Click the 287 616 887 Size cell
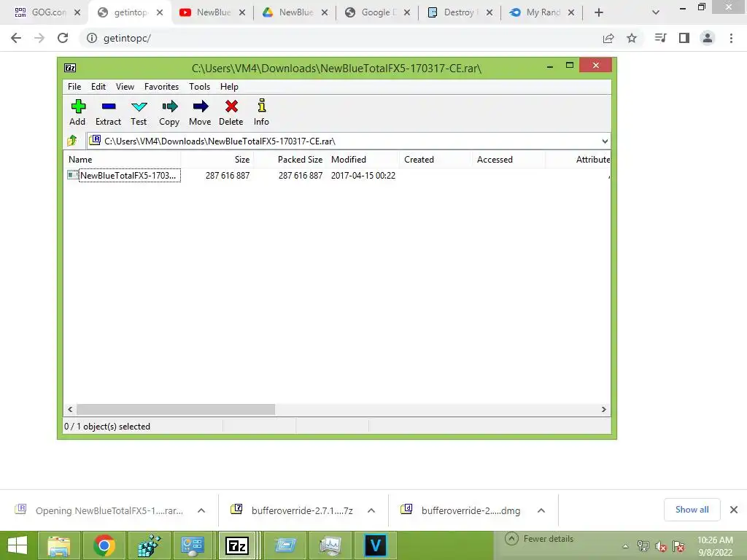The width and height of the screenshot is (747, 560). click(x=228, y=175)
